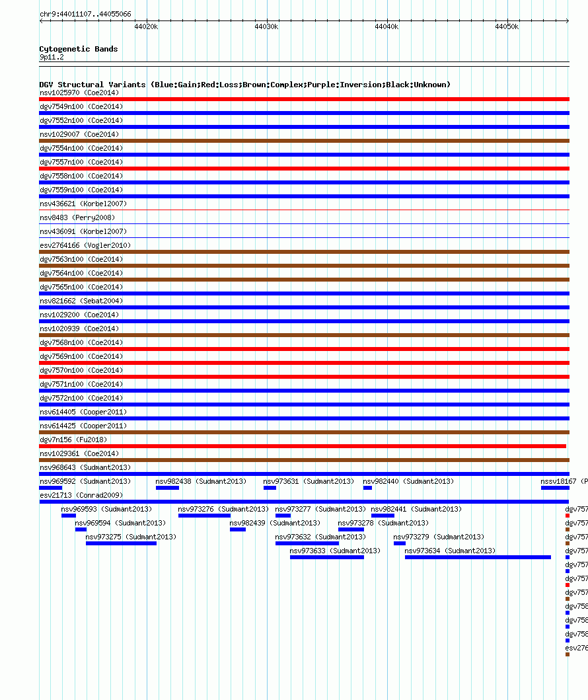Select dgv7569n100 (Coe2014) label
Screen dimensions: 588x700
pyautogui.click(x=81, y=356)
